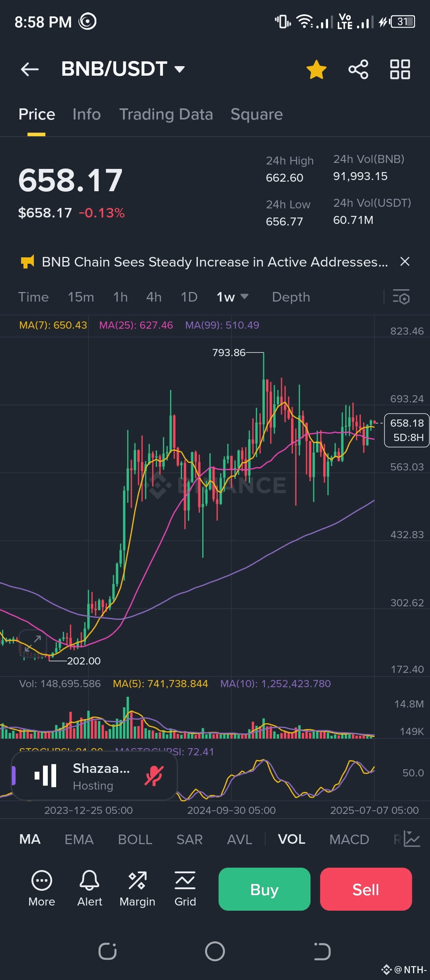
Task: Open the Shazaa... hosting live audio widget
Action: tap(94, 776)
